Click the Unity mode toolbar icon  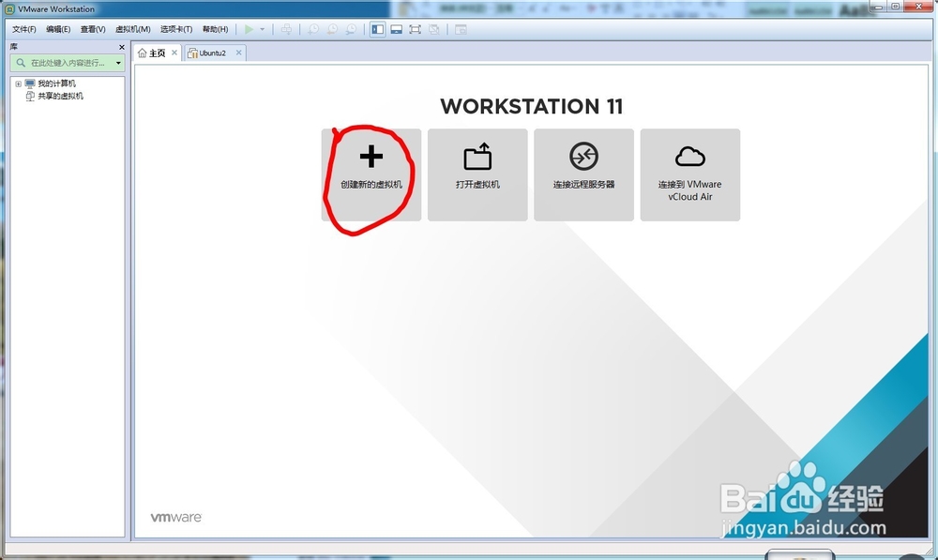(x=434, y=29)
